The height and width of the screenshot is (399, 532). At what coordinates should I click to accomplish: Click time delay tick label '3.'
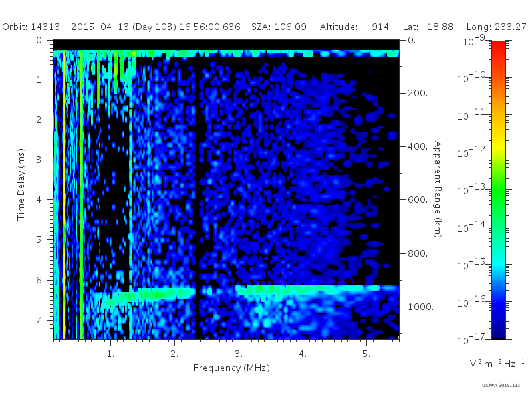[41, 160]
